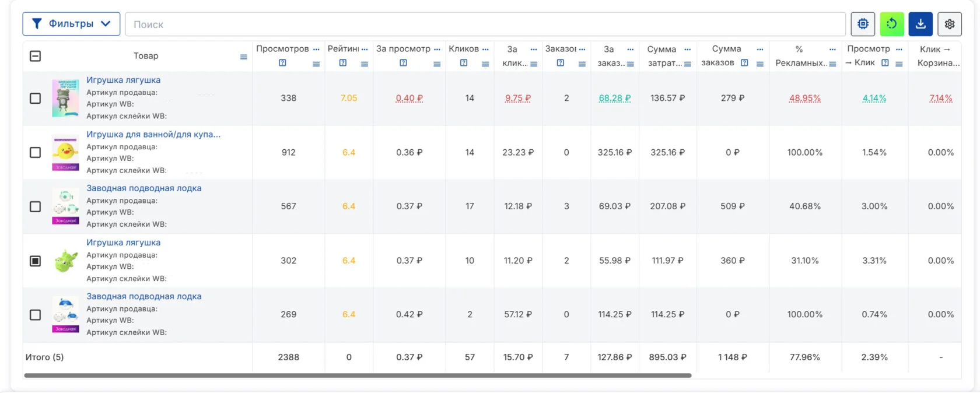980x393 pixels.
Task: Open the first Заводная подводная лодка link
Action: pos(144,188)
